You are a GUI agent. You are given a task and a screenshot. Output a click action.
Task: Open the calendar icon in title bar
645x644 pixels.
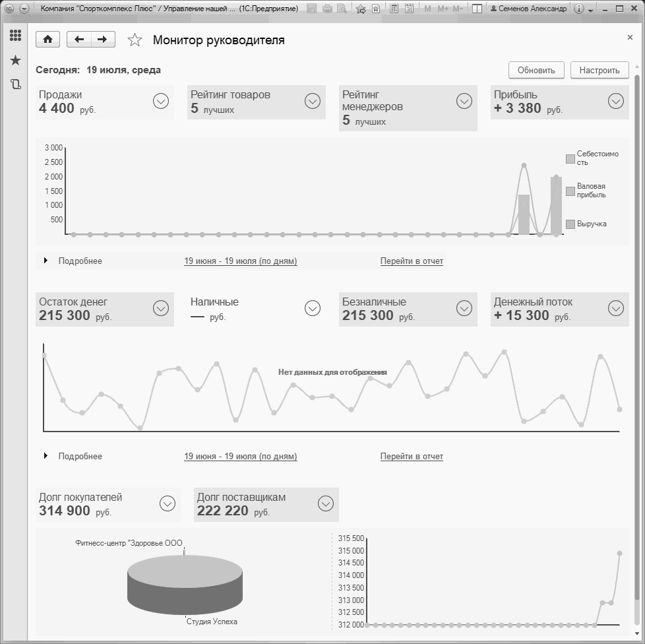tap(409, 8)
